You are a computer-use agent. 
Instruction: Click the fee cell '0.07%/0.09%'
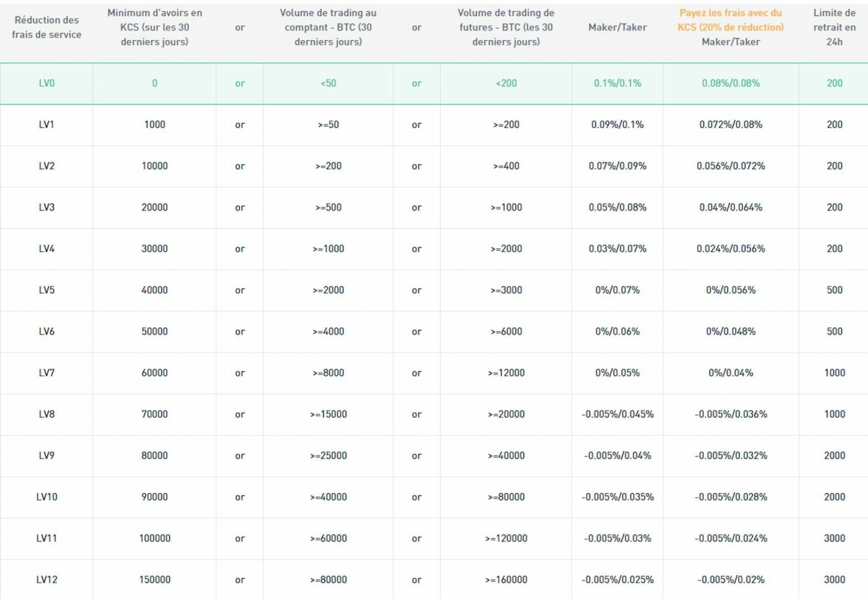pyautogui.click(x=617, y=166)
